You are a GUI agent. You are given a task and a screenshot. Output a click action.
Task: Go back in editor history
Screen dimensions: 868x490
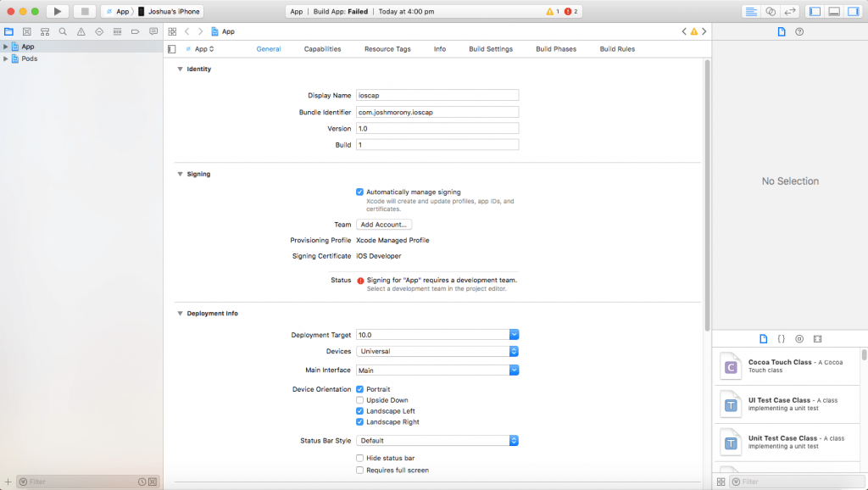point(187,31)
